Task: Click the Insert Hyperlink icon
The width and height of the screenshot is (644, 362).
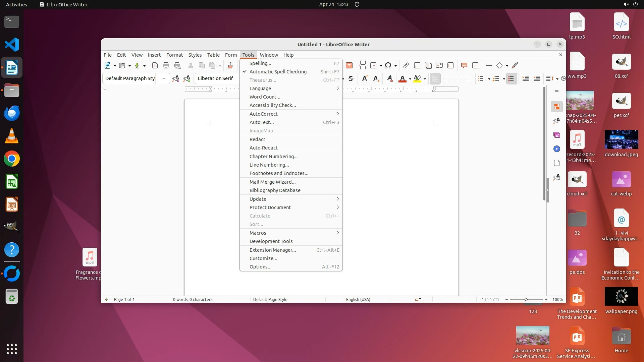Action: coord(406,65)
